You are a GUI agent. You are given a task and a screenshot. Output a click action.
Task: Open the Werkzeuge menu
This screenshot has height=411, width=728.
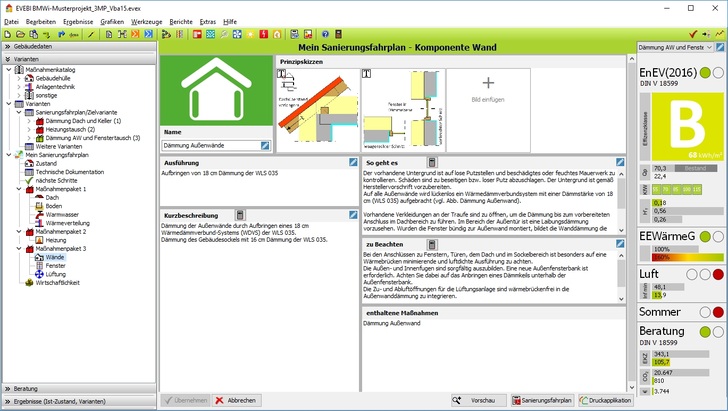pyautogui.click(x=146, y=20)
